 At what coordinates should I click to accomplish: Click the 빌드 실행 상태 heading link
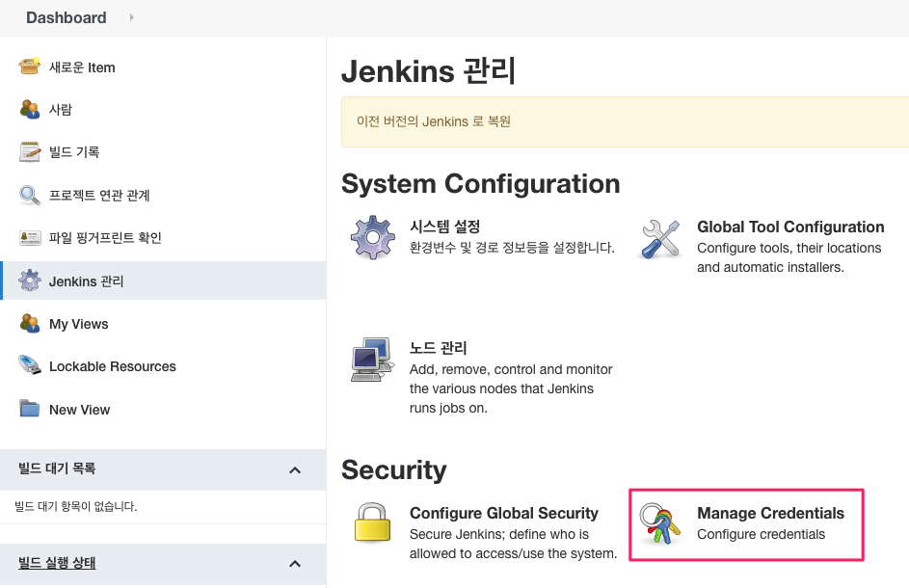[x=57, y=563]
